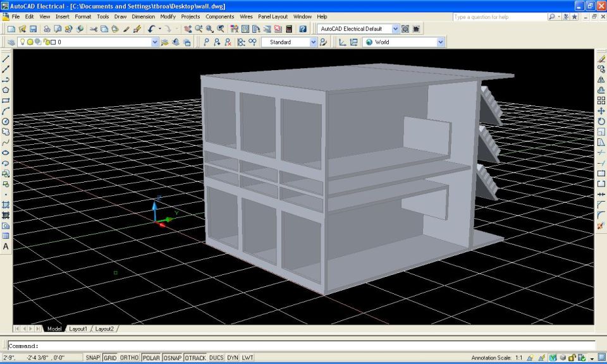Viewport: 607px width, 364px height.
Task: Toggle OSNAP object snap
Action: click(172, 358)
